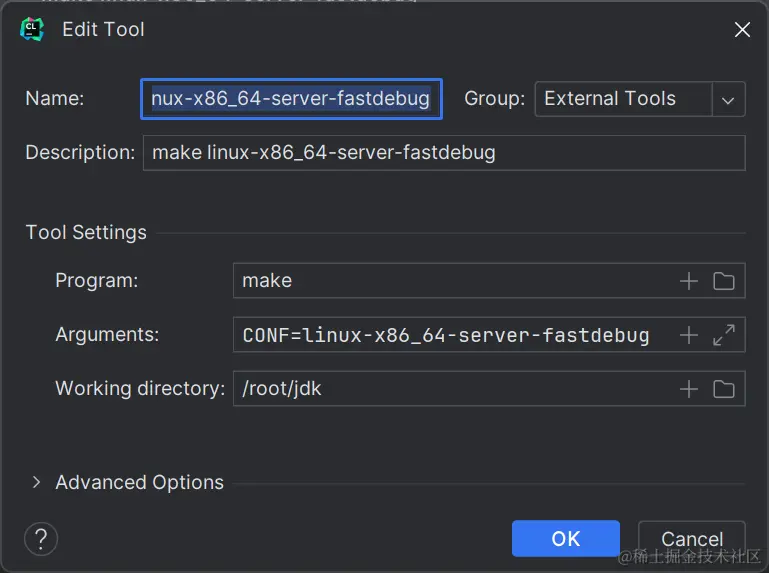Click the Name input field
This screenshot has width=769, height=573.
(290, 99)
